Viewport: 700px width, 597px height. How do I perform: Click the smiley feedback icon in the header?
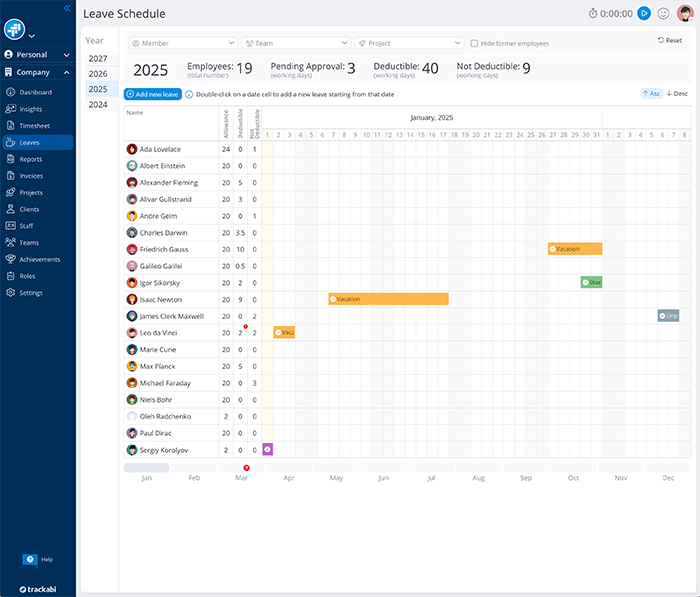(663, 13)
